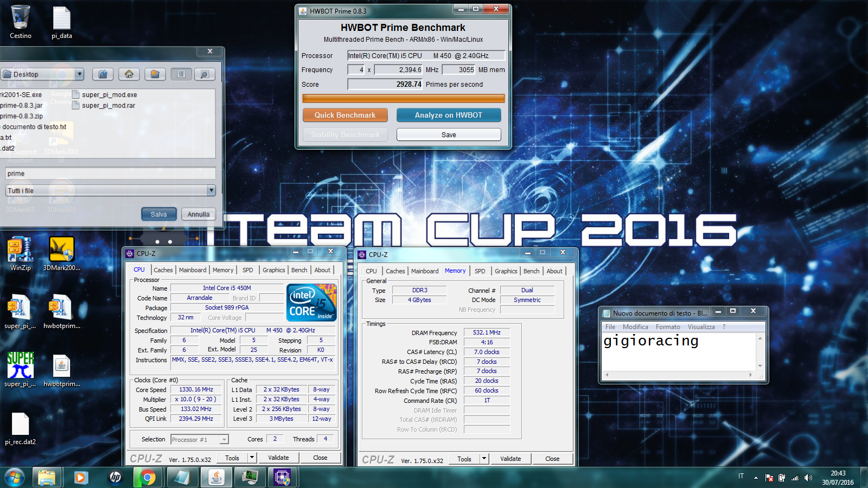The width and height of the screenshot is (868, 488).
Task: Select super_pi_mod.rar in file list
Action: (x=104, y=106)
